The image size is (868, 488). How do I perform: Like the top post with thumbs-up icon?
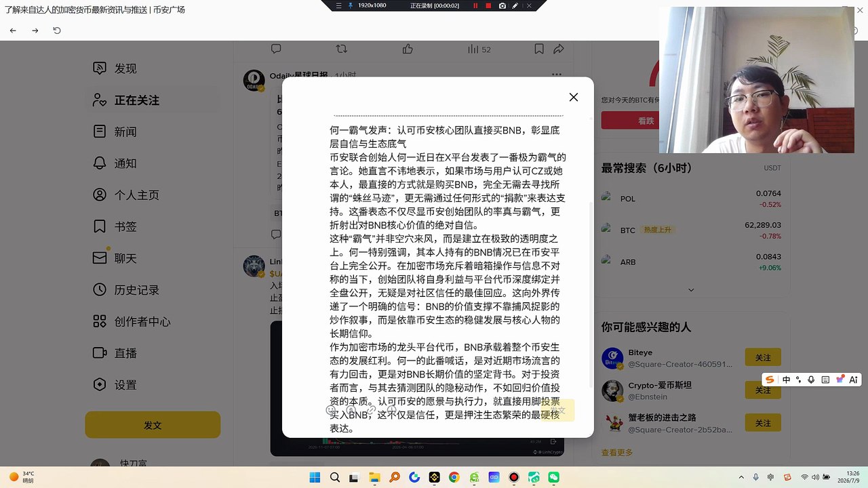click(x=408, y=49)
